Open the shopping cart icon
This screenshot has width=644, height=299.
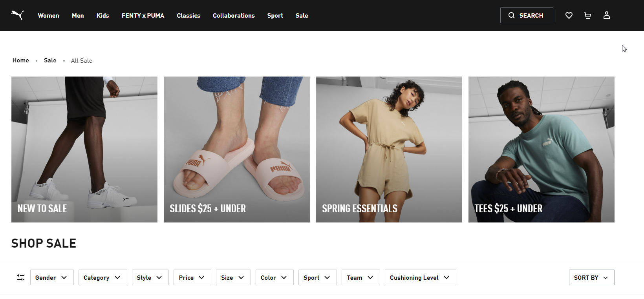tap(587, 15)
